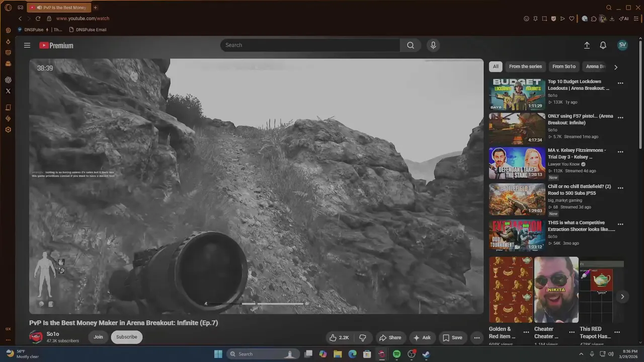Click the video player area
Viewport: 644px width, 362px height.
(256, 186)
